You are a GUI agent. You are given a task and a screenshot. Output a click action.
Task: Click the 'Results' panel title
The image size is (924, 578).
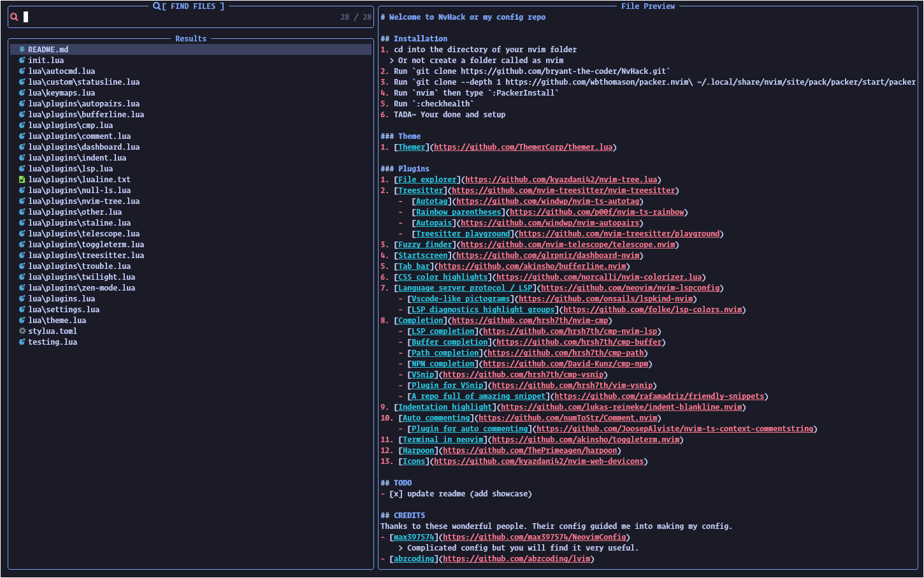[191, 39]
